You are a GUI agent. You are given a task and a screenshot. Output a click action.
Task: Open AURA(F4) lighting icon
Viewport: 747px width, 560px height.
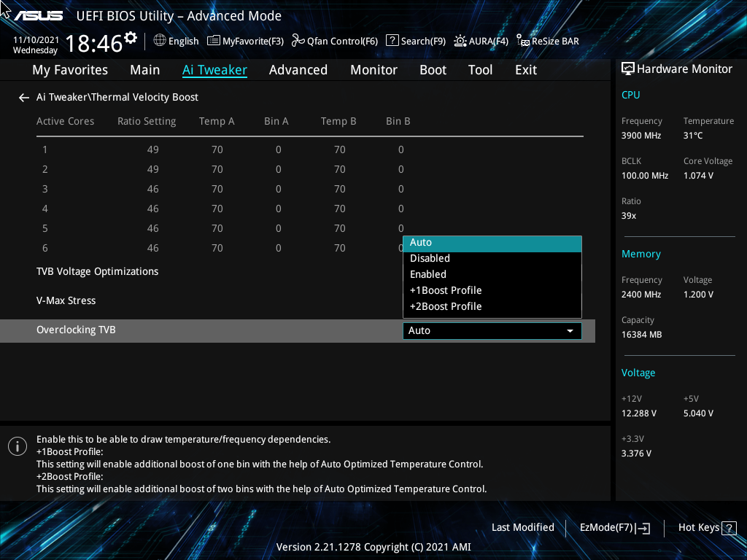click(460, 41)
